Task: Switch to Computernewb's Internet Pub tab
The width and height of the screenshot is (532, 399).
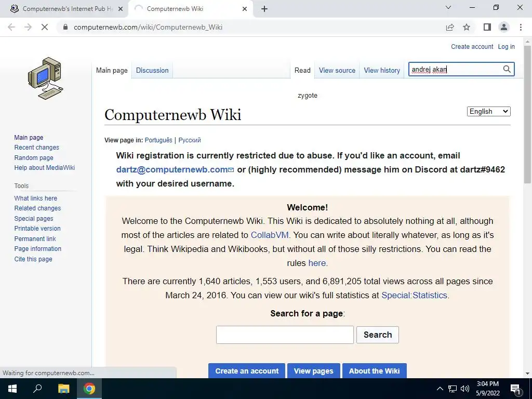Action: click(64, 9)
